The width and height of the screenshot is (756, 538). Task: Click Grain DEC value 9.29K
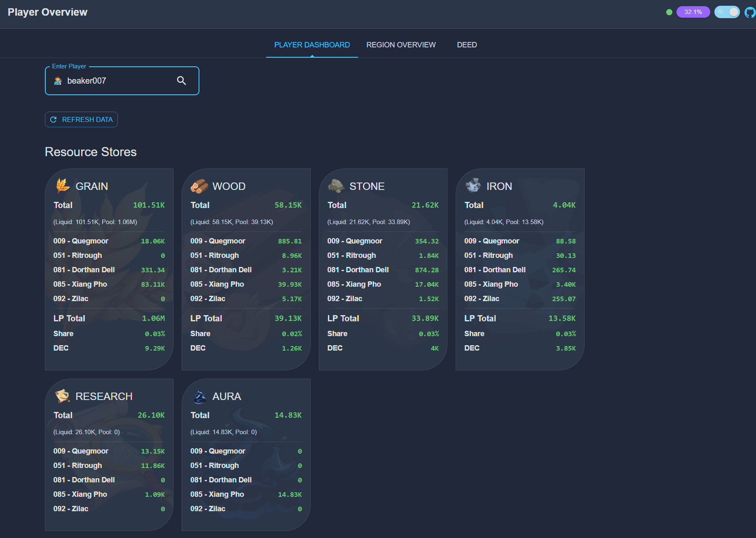[x=155, y=349]
